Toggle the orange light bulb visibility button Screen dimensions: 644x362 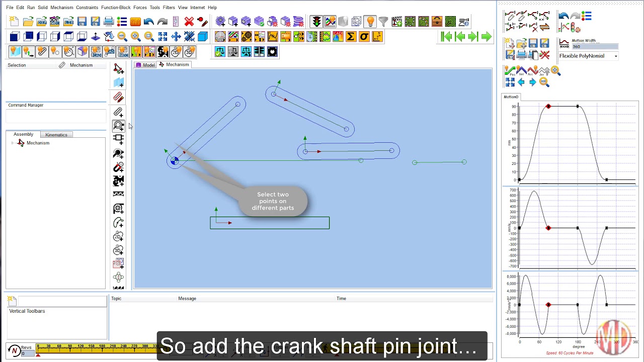(370, 22)
